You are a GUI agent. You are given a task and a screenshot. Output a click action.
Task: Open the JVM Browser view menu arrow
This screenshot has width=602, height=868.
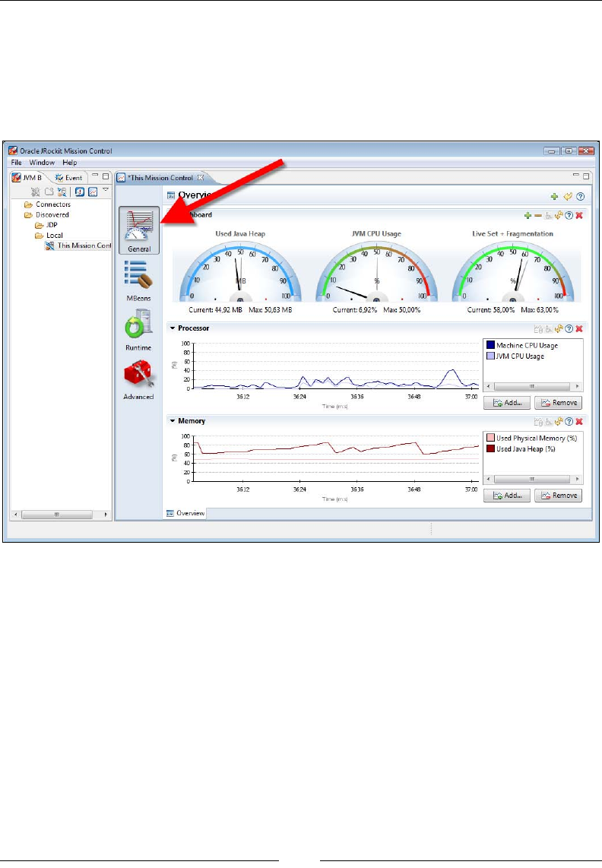click(x=105, y=190)
